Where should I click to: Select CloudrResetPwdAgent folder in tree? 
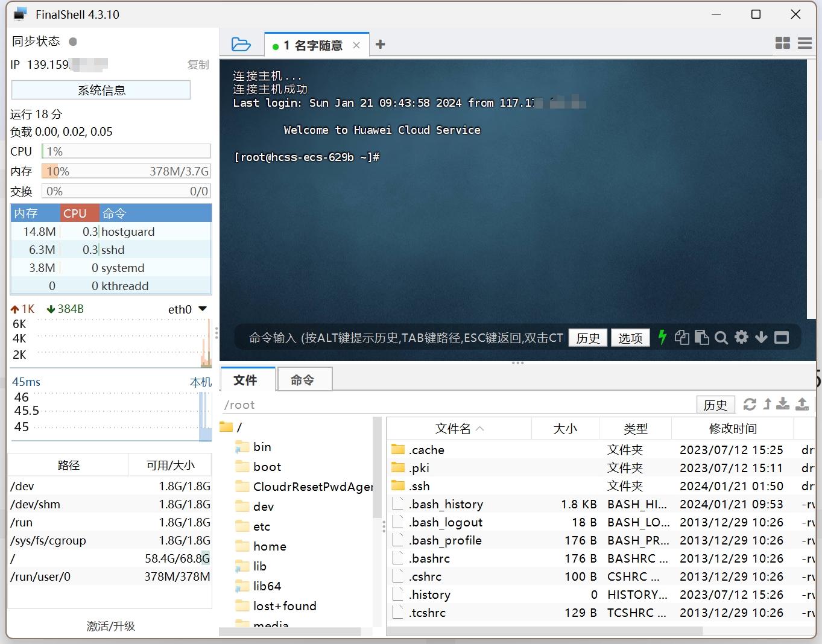[x=305, y=487]
